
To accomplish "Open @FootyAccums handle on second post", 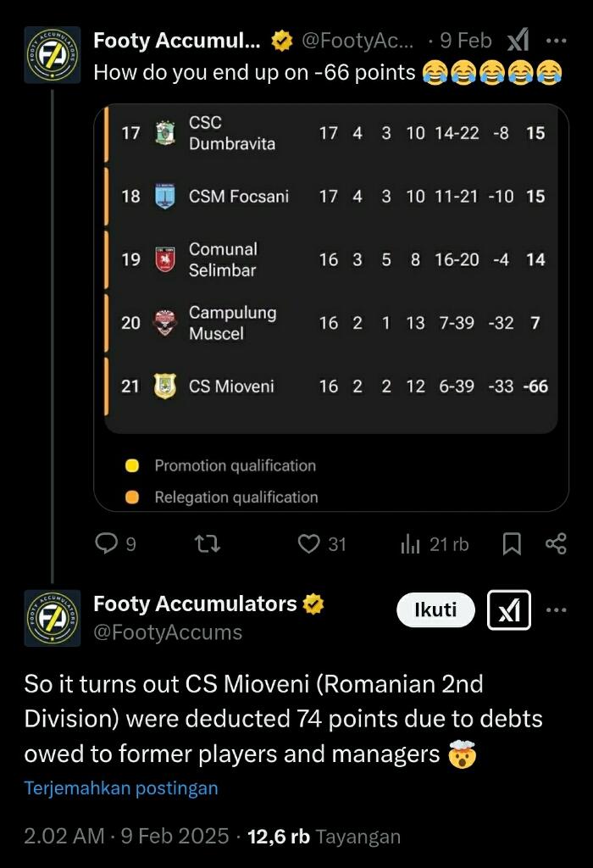I will [x=168, y=632].
